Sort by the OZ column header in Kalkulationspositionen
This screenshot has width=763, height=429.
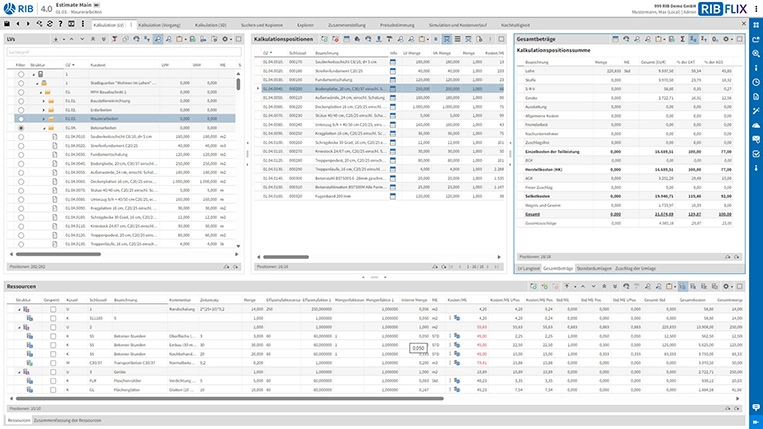(x=267, y=53)
